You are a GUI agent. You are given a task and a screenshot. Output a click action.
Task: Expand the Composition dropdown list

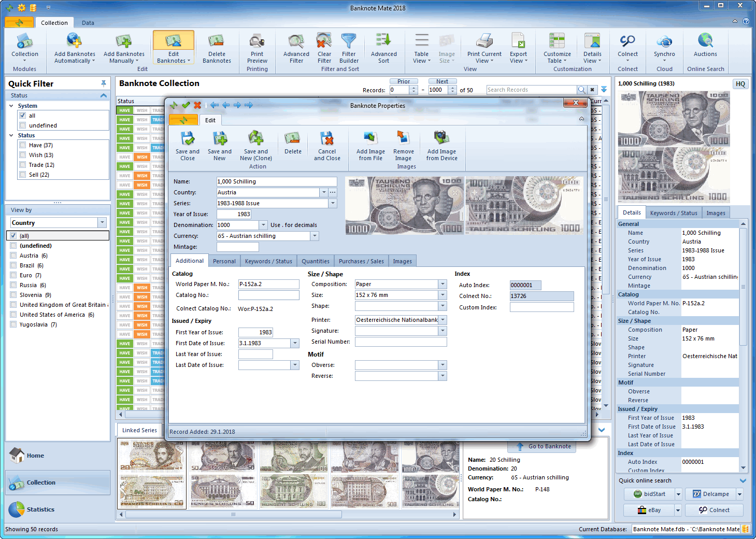click(443, 284)
